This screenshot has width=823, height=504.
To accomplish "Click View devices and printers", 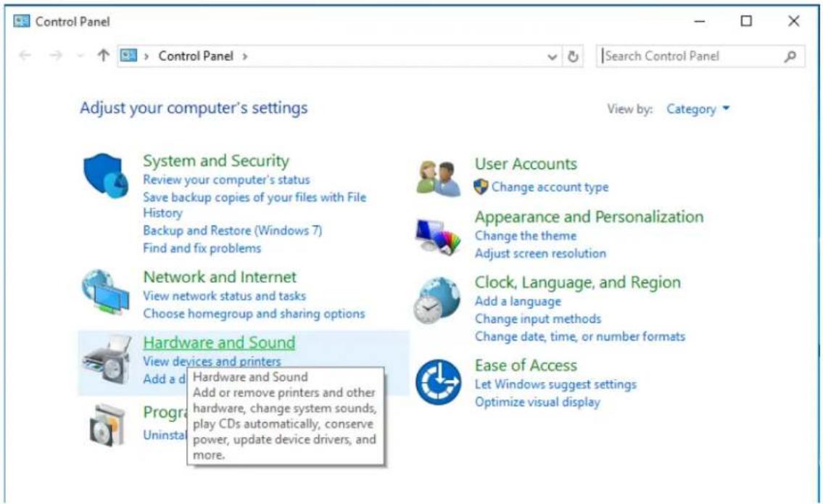I will tap(212, 361).
